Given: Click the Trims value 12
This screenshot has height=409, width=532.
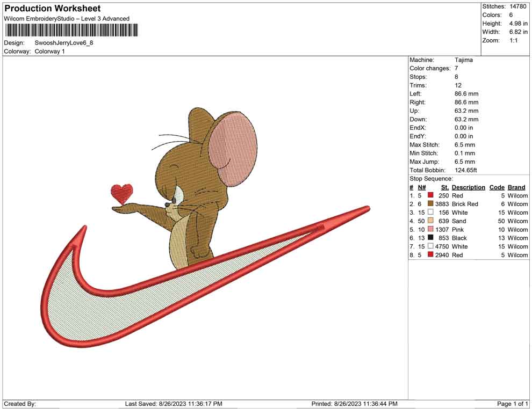Looking at the screenshot, I should 458,85.
